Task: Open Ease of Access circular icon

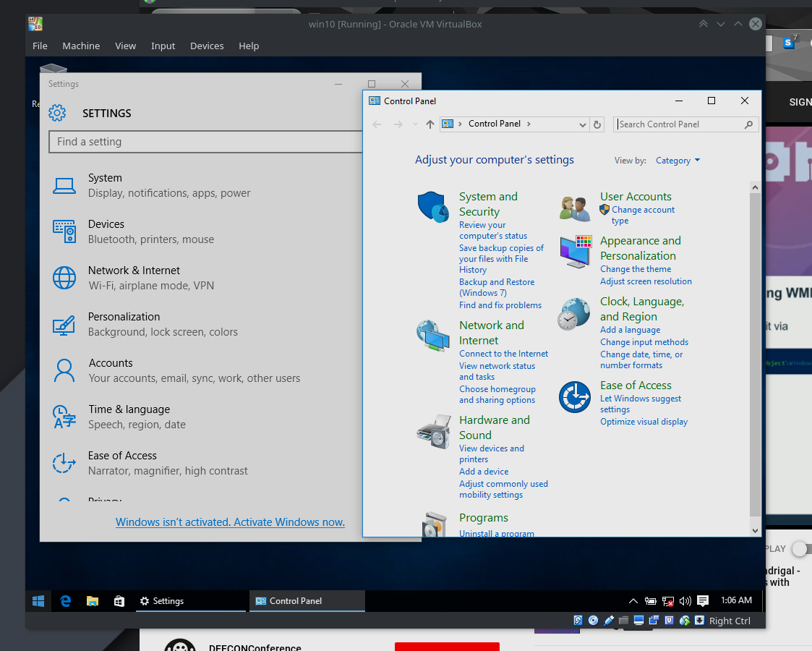Action: pos(574,396)
